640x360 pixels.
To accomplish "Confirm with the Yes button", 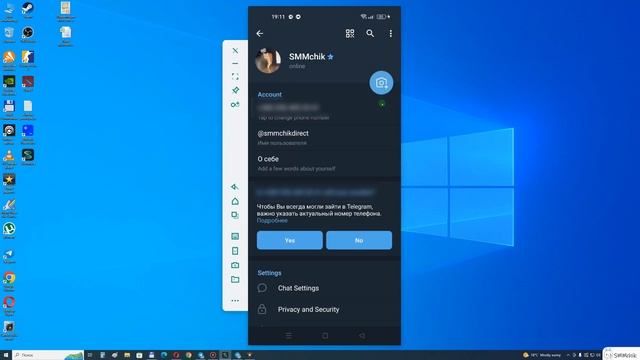I will [x=289, y=240].
